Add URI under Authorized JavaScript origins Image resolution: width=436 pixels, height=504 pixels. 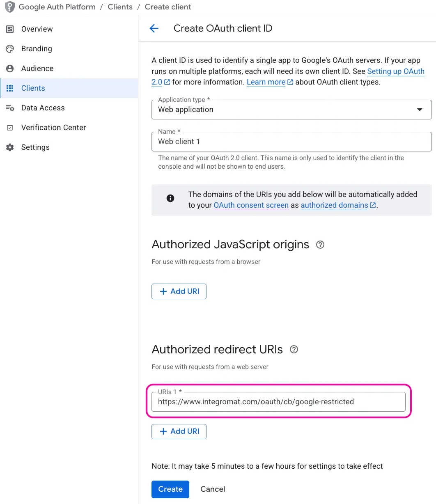179,291
